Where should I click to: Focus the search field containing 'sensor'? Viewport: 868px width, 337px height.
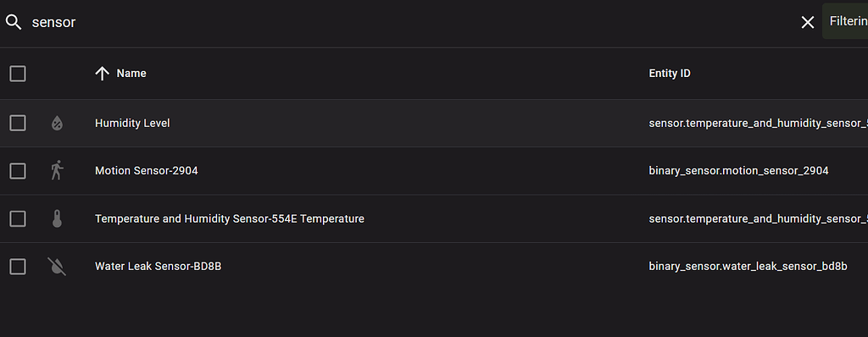pos(409,22)
